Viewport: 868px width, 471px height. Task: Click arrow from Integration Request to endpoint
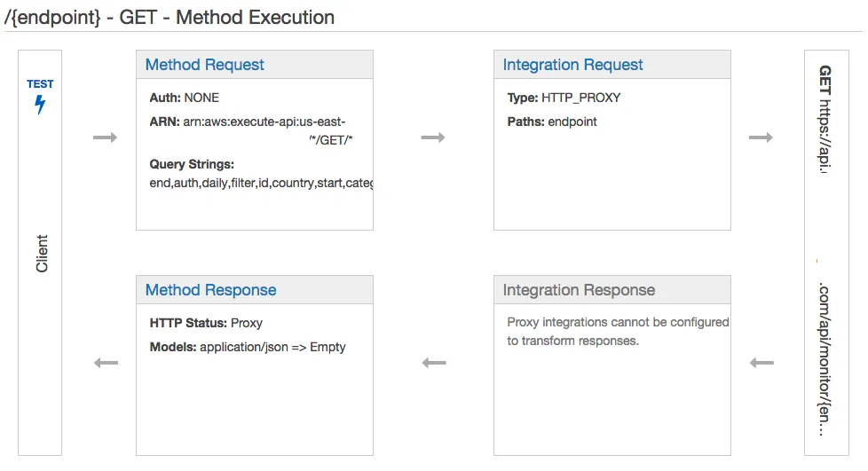coord(761,137)
